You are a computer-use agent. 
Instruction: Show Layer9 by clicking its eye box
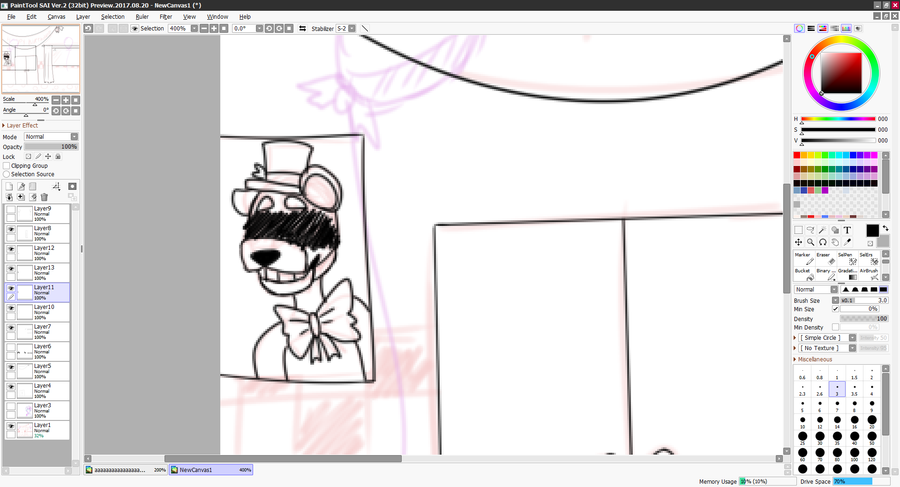click(11, 209)
